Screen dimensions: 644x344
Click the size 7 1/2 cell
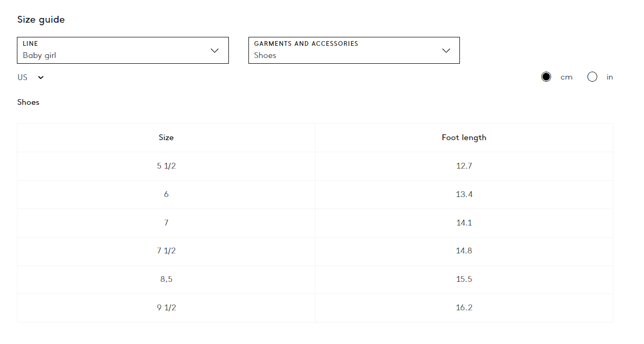(x=166, y=251)
